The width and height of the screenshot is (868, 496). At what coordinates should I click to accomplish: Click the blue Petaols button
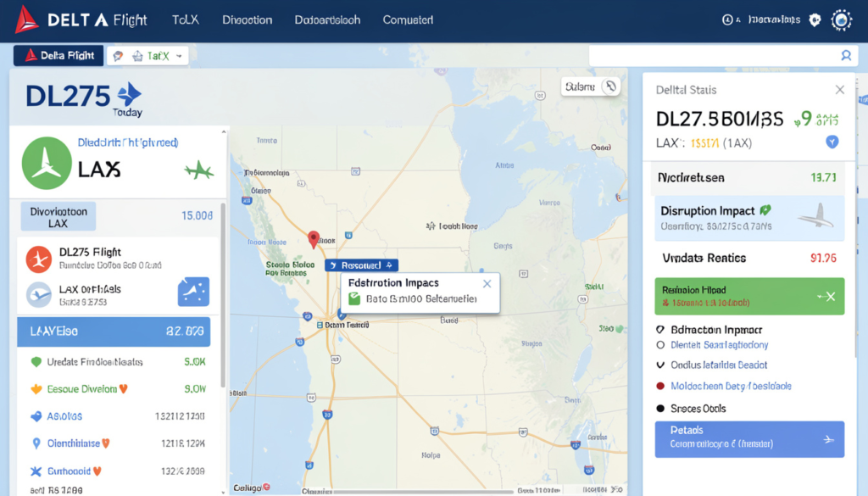749,439
